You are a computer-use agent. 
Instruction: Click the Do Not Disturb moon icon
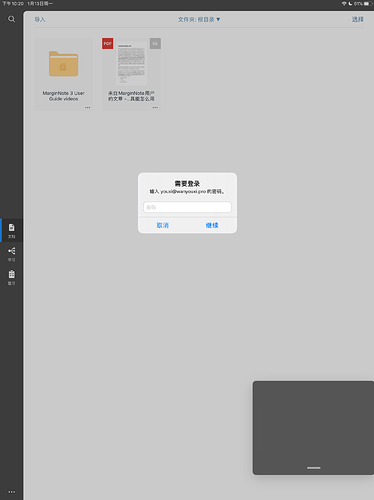pyautogui.click(x=350, y=3)
